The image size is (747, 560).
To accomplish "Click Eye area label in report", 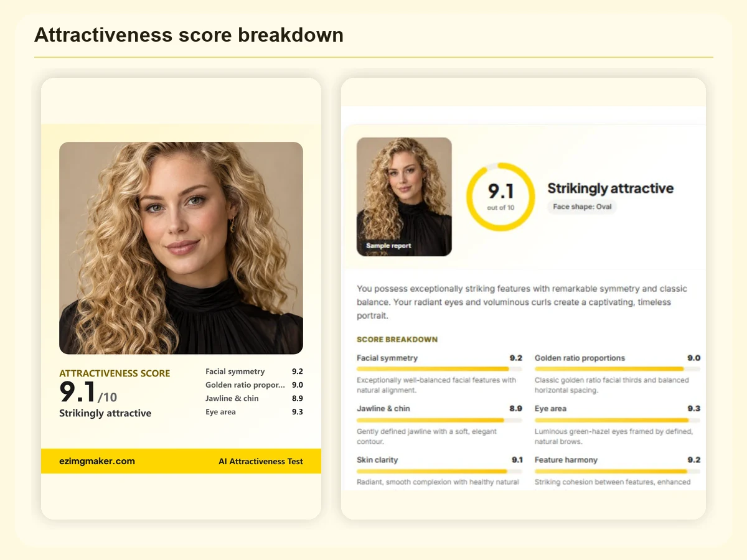I will click(x=550, y=409).
